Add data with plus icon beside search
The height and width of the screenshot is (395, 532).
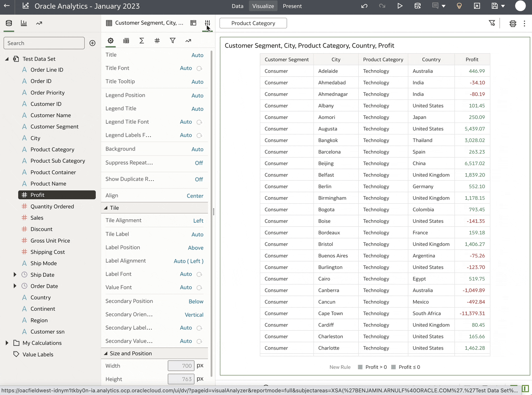click(x=92, y=43)
